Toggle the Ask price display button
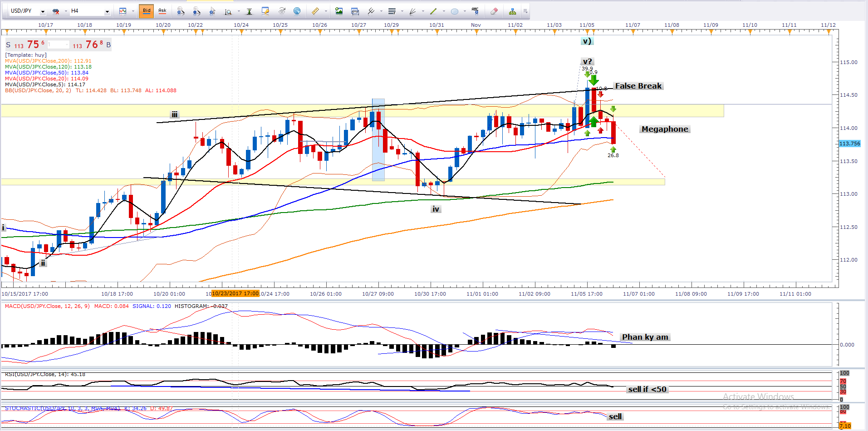868x431 pixels. [x=162, y=11]
